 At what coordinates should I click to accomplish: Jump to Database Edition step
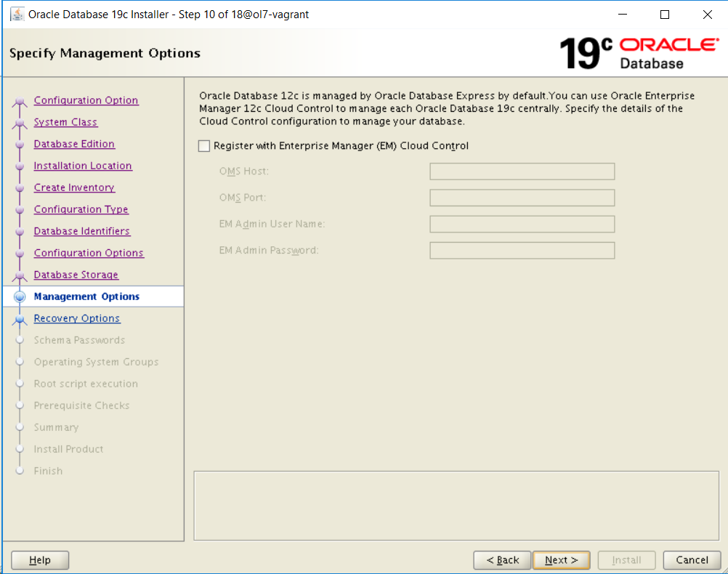click(x=74, y=144)
